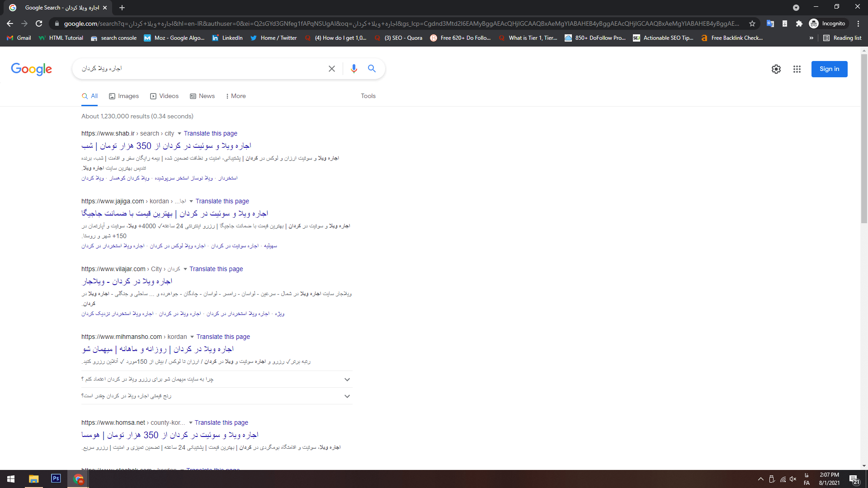
Task: Open the mihmansho.com result title
Action: coord(158,349)
